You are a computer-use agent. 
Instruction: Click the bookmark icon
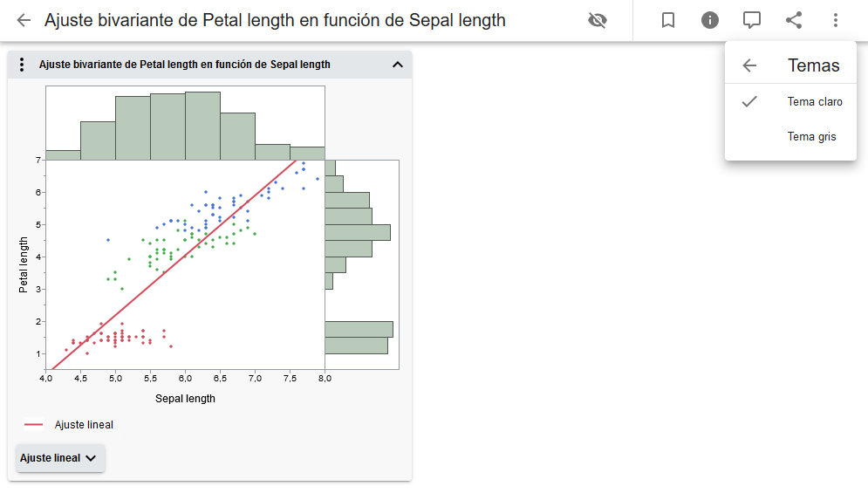668,20
